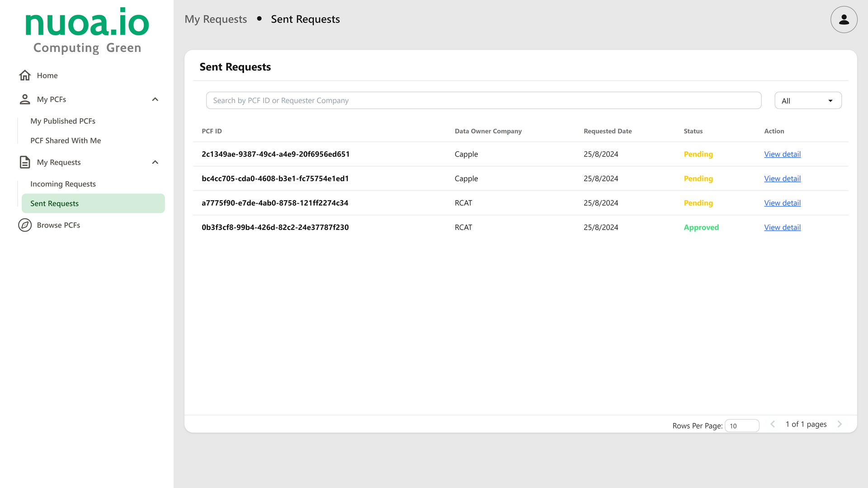The image size is (868, 488).
Task: Open PCF Shared With Me page
Action: [66, 141]
